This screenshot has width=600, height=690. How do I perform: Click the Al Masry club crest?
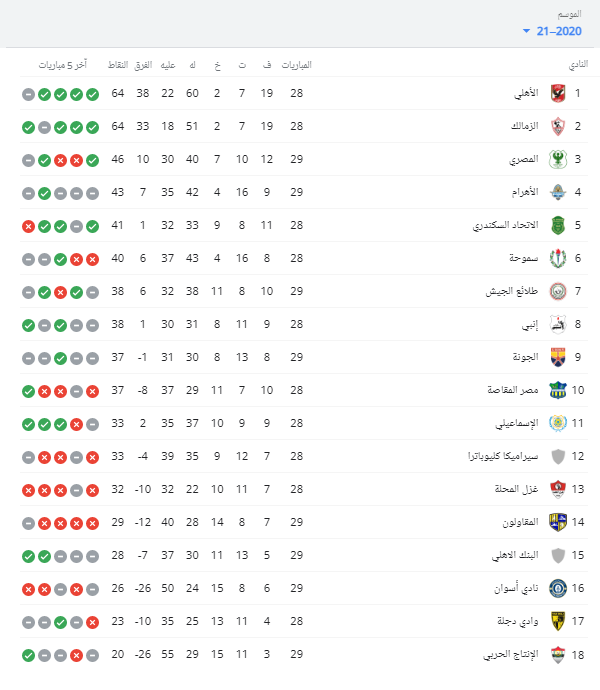click(557, 160)
